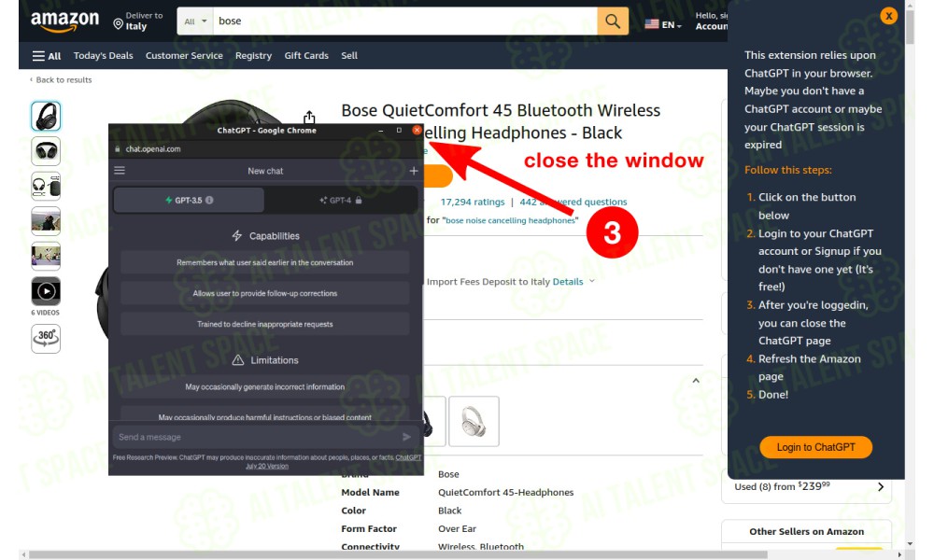Click the Send a message input field
The width and height of the screenshot is (934, 560).
point(265,437)
